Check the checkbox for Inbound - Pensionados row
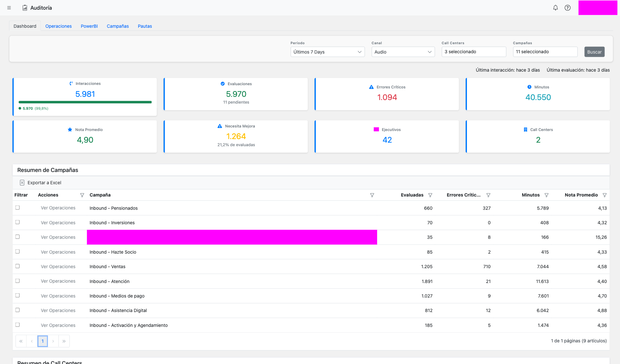620x364 pixels. [17, 207]
